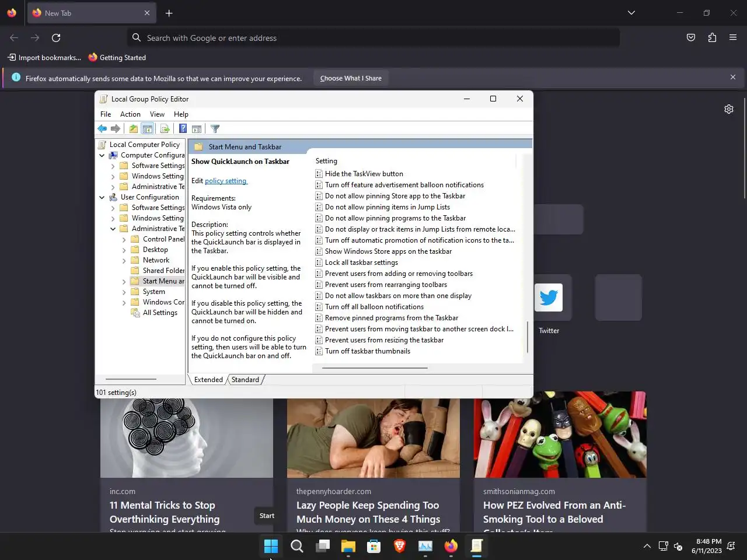Expand the Desktop tree folder

[x=124, y=250]
